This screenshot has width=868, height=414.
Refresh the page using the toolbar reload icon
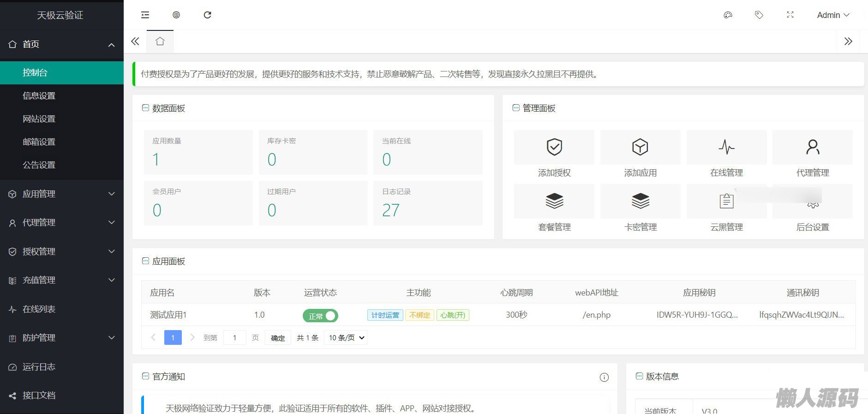click(x=208, y=15)
